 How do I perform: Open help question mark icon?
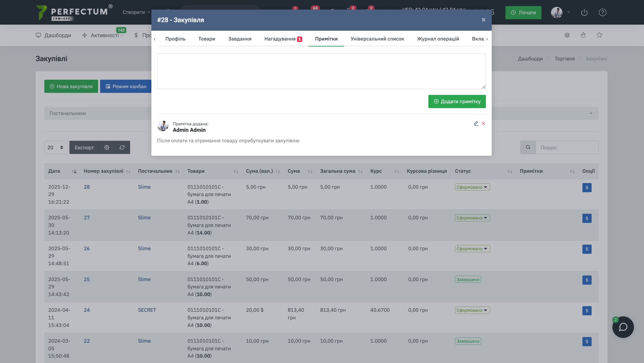[603, 13]
